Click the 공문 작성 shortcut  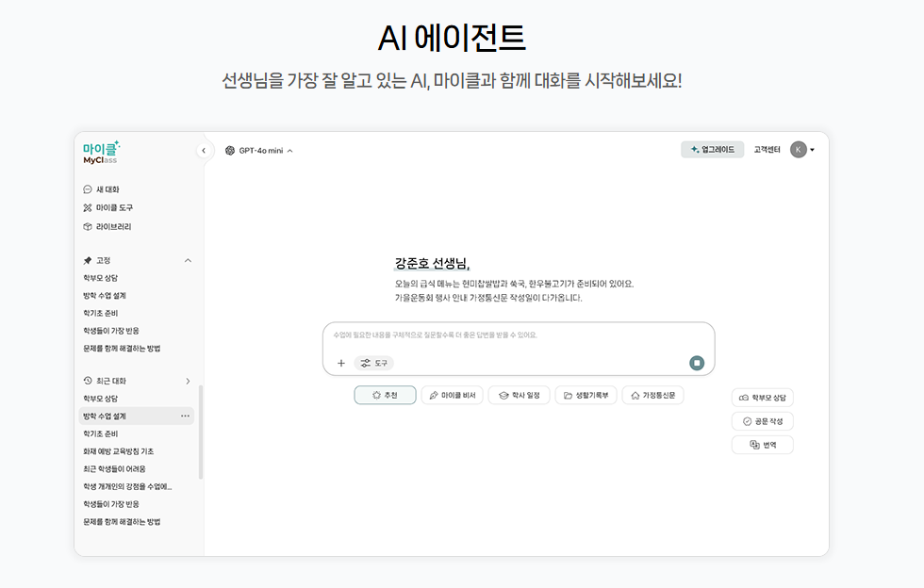tap(762, 421)
